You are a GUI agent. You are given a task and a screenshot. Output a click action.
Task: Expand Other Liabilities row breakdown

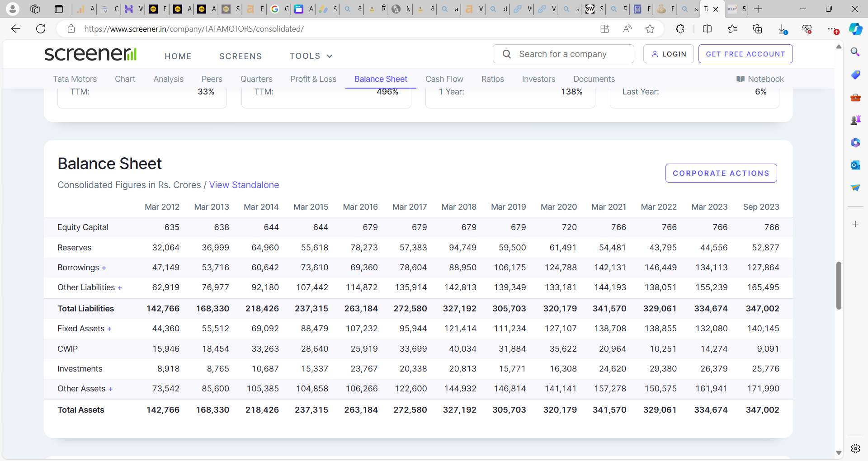point(120,288)
